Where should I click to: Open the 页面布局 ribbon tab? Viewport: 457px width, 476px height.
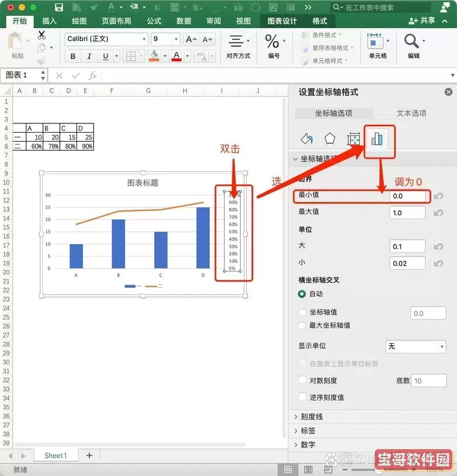tap(117, 21)
